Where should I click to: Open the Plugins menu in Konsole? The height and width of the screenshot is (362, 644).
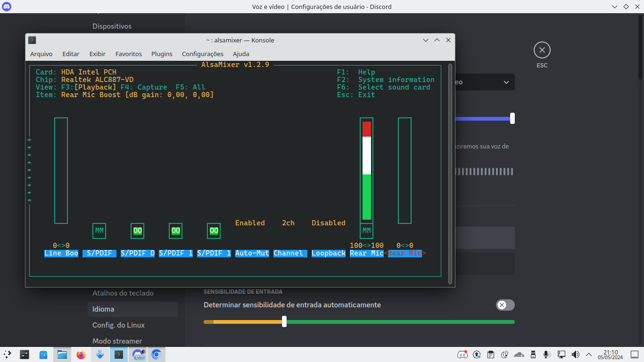click(162, 54)
